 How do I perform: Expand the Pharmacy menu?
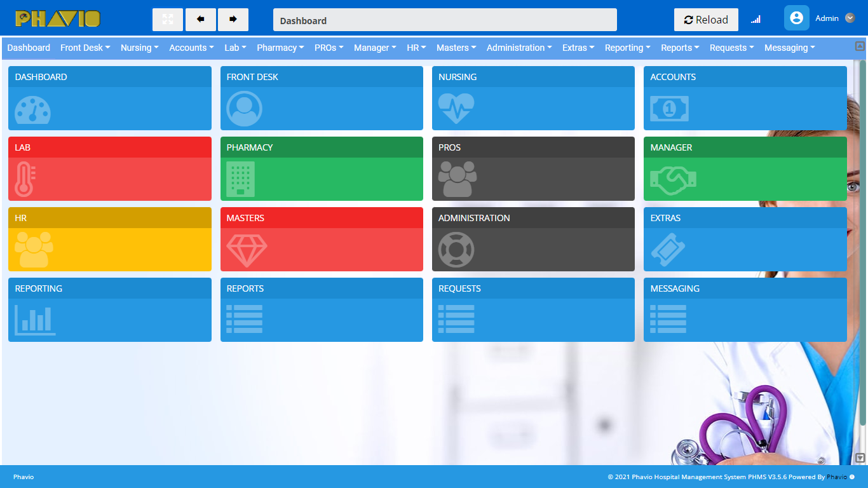point(280,48)
